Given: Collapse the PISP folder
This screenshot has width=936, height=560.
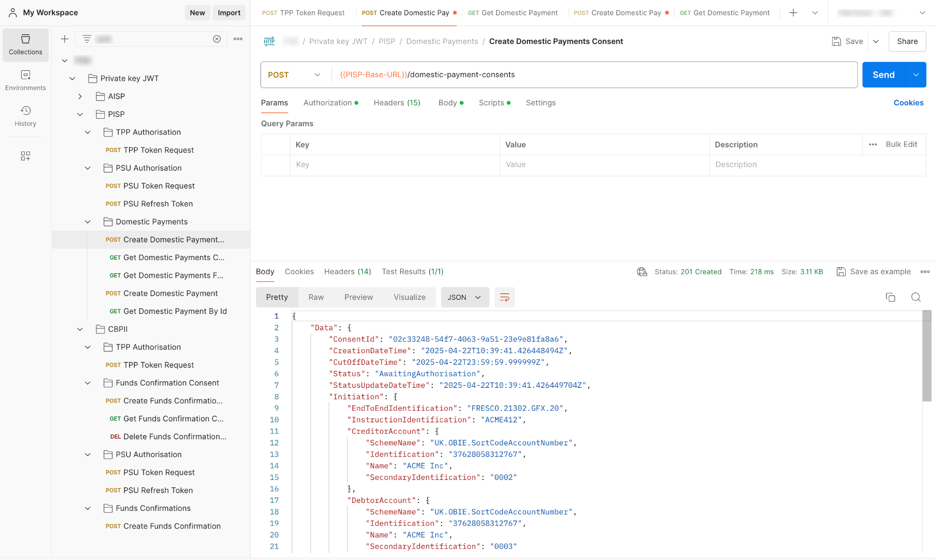Looking at the screenshot, I should pos(80,114).
